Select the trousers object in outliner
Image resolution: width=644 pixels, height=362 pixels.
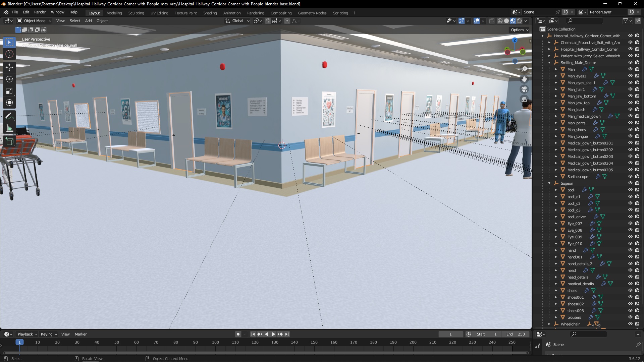[574, 317]
